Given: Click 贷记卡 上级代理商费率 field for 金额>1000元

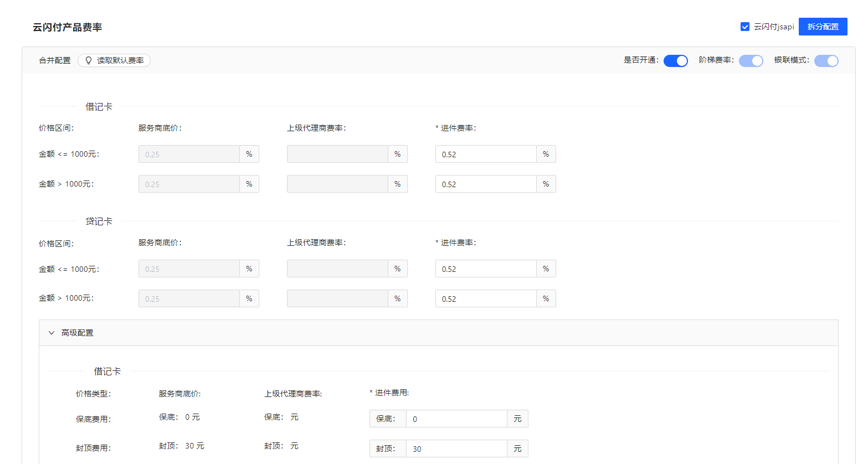Looking at the screenshot, I should tap(337, 299).
